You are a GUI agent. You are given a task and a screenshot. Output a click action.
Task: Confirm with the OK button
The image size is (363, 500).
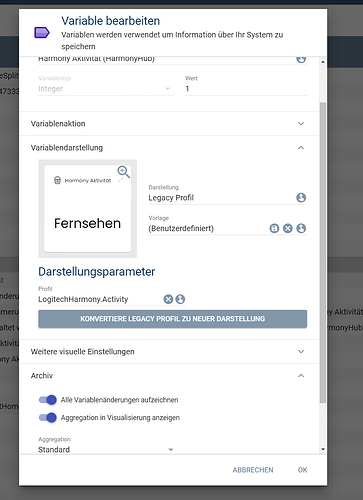point(302,470)
